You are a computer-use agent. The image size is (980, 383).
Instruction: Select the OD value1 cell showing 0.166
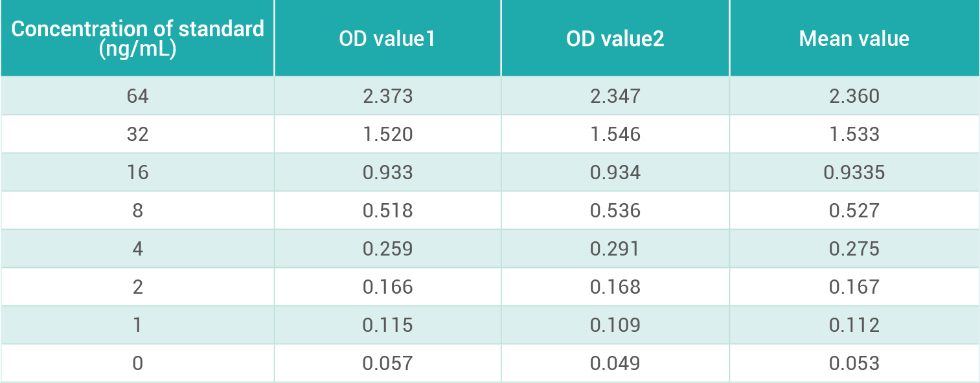pos(387,287)
